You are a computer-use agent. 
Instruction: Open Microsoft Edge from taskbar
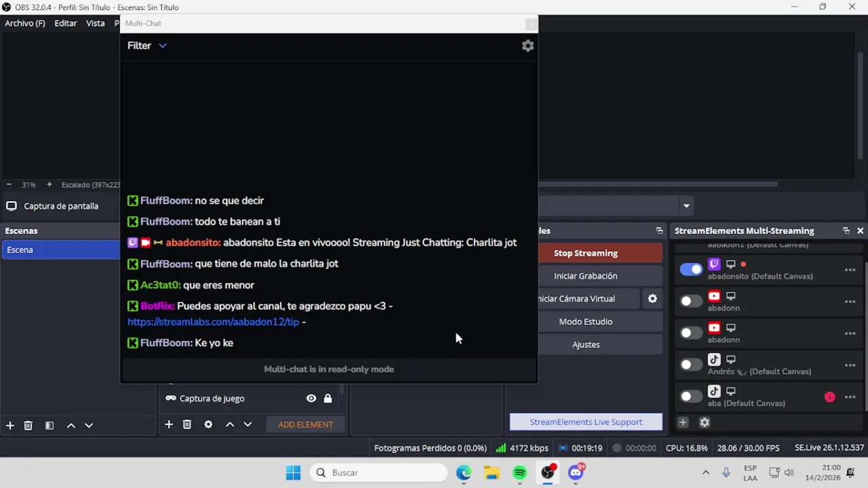(463, 472)
